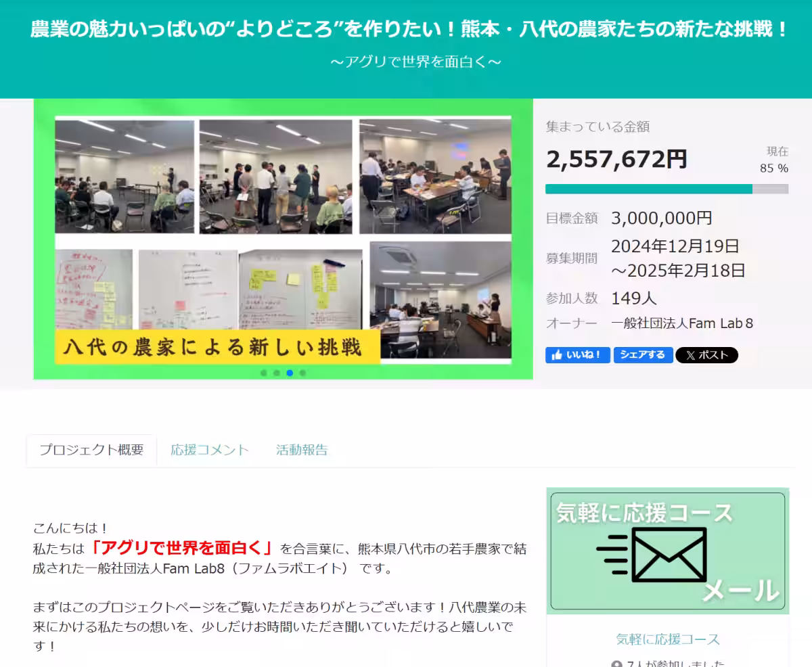This screenshot has height=667, width=812.
Task: Click the funding progress bar
Action: 667,189
